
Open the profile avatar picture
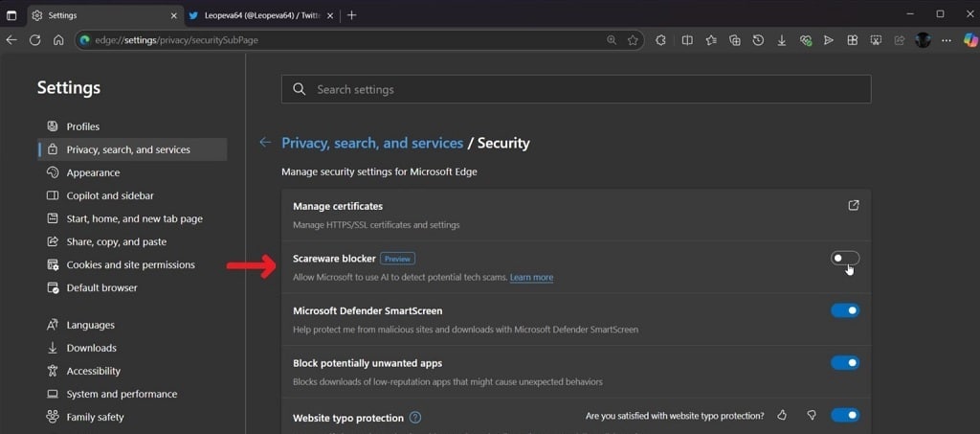(x=924, y=40)
